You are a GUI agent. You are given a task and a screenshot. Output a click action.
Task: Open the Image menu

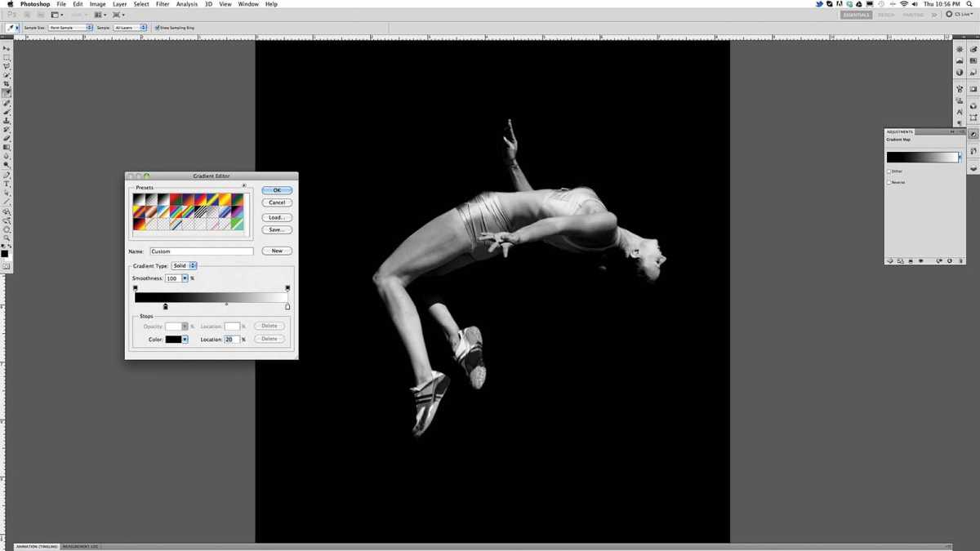click(97, 4)
